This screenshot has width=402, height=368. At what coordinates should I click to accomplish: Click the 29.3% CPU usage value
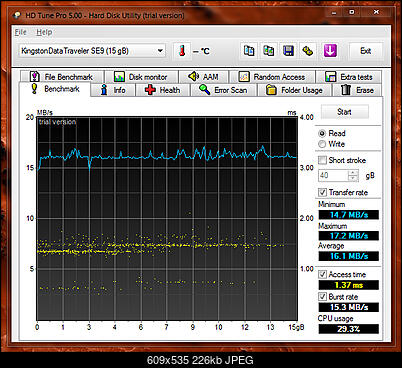[x=349, y=329]
